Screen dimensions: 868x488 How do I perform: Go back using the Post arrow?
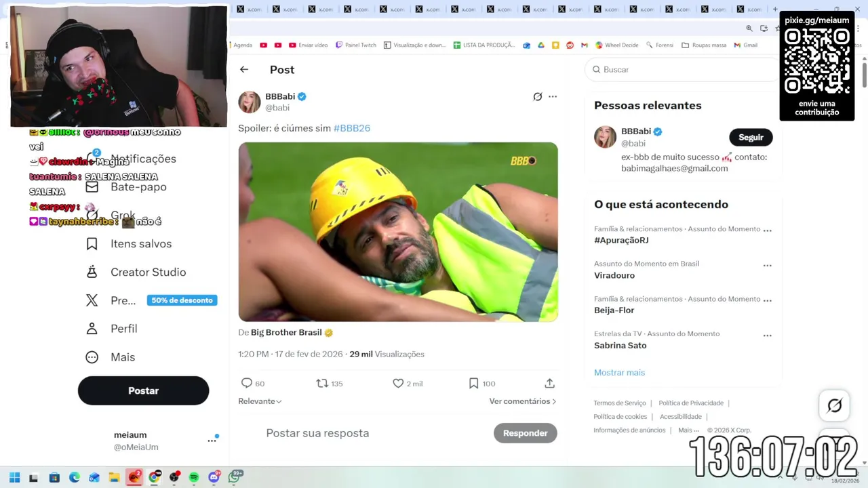coord(244,69)
